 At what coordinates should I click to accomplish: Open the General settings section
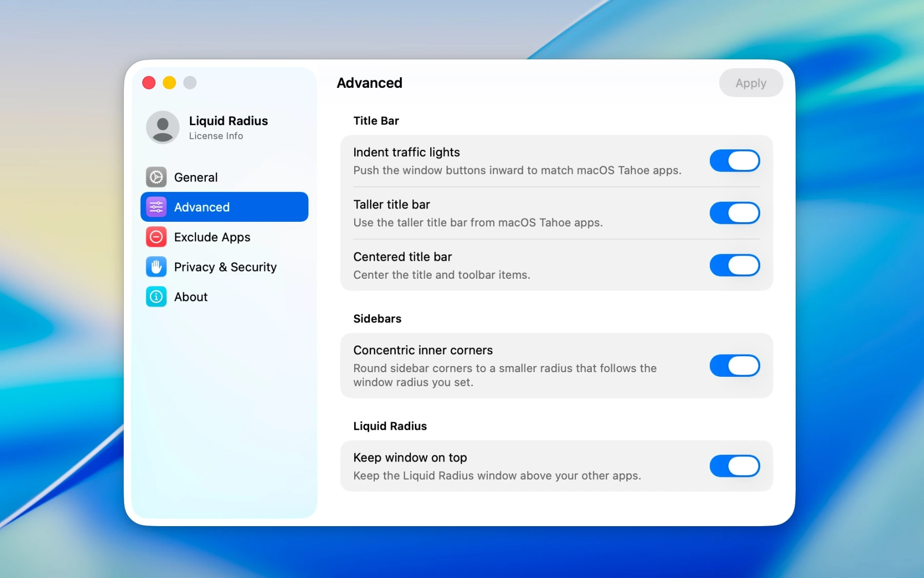pyautogui.click(x=224, y=177)
